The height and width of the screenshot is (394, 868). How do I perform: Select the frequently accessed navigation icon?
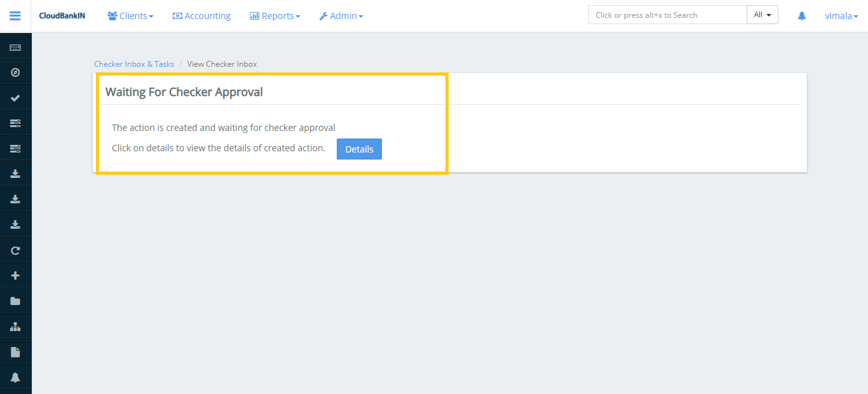15,72
